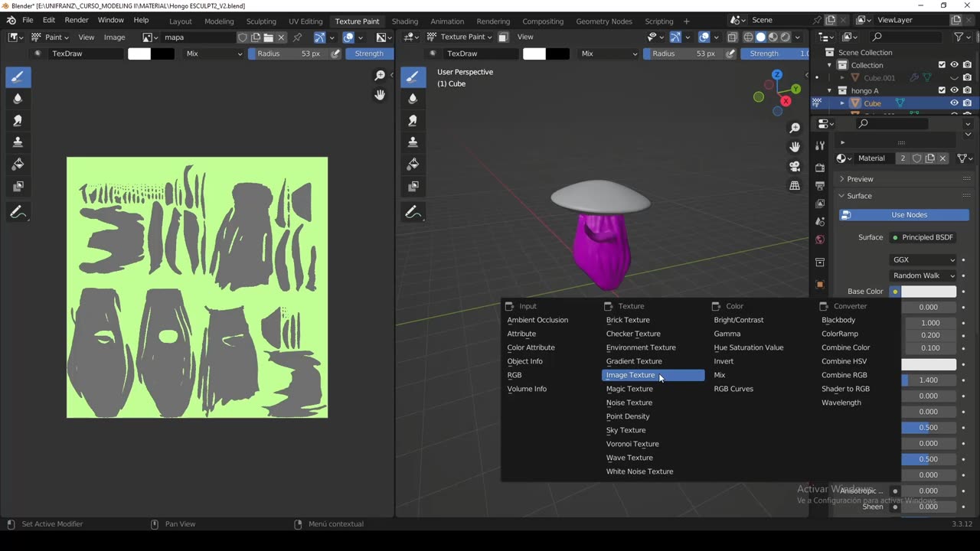The image size is (980, 551).
Task: Click the white primary color swatch in image editor
Action: tap(139, 54)
